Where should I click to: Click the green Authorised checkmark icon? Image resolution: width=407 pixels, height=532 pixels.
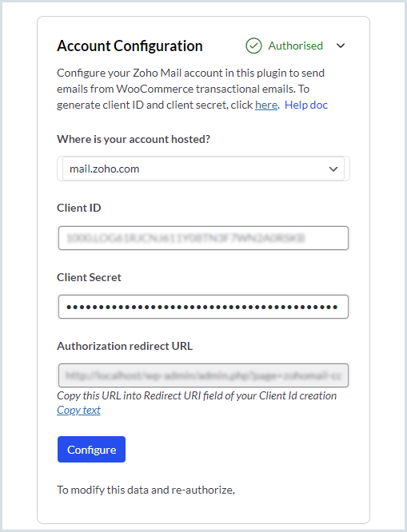(x=253, y=46)
